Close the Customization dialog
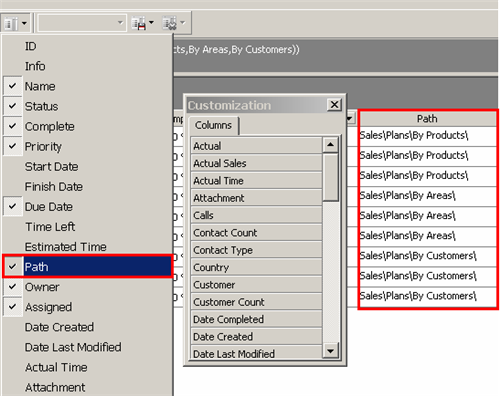This screenshot has height=396, width=500. [x=334, y=105]
